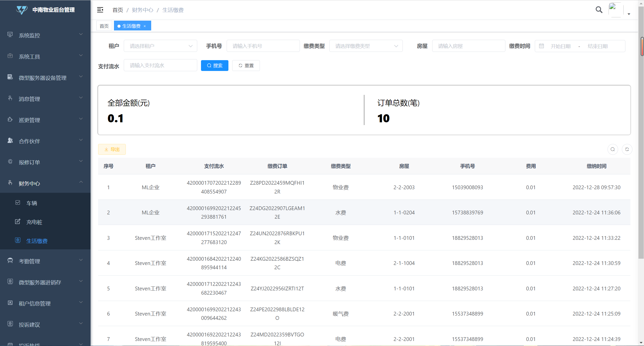The width and height of the screenshot is (644, 346).
Task: Open 充电桩 submenu item
Action: [45, 222]
